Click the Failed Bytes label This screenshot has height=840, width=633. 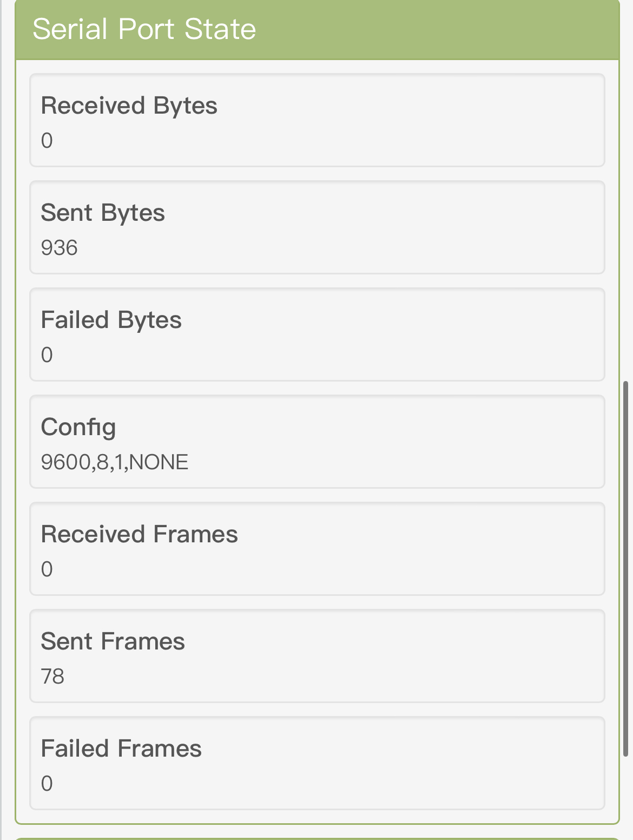click(111, 320)
